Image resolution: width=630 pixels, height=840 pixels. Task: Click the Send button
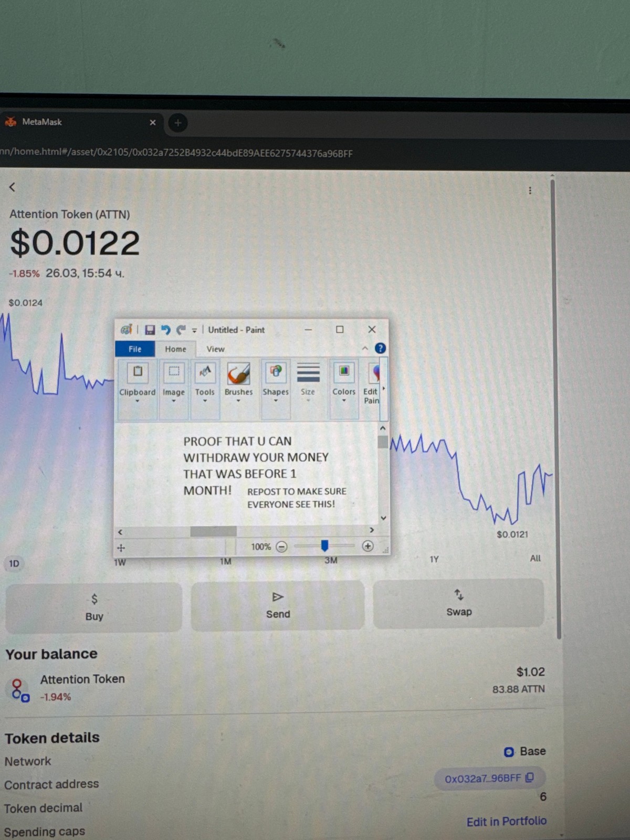point(278,605)
